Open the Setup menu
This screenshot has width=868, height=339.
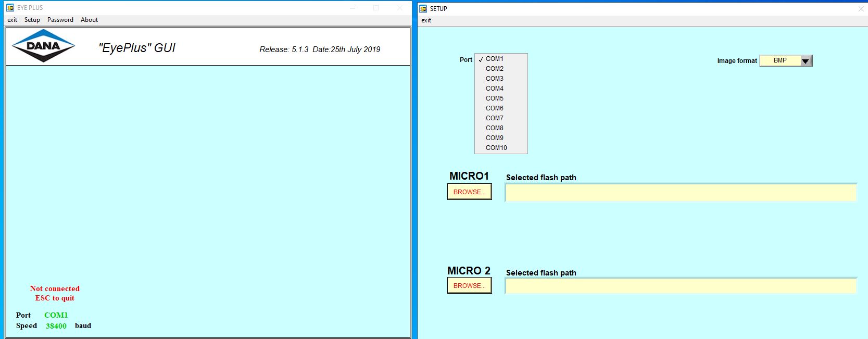coord(32,20)
